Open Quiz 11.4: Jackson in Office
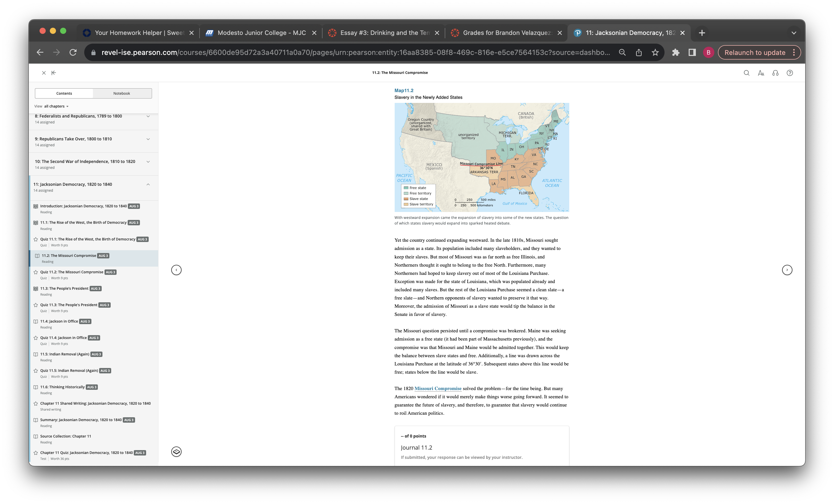Image resolution: width=834 pixels, height=504 pixels. coord(63,337)
